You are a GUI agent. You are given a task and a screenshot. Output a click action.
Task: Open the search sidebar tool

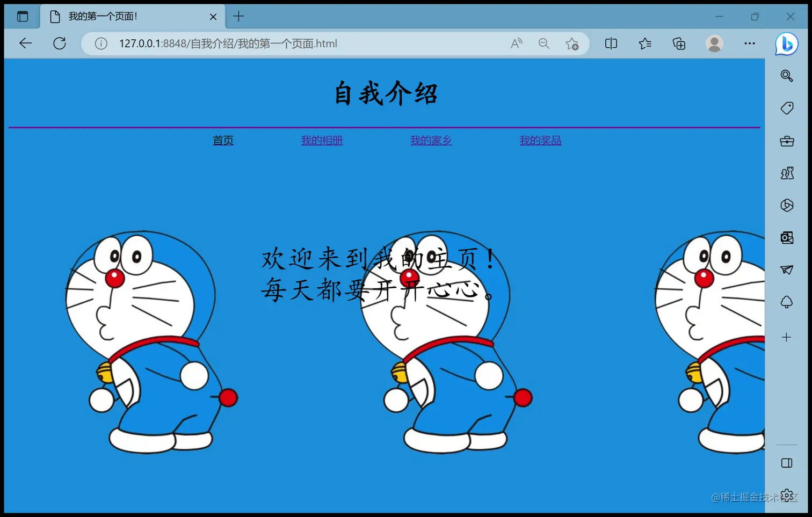[786, 76]
